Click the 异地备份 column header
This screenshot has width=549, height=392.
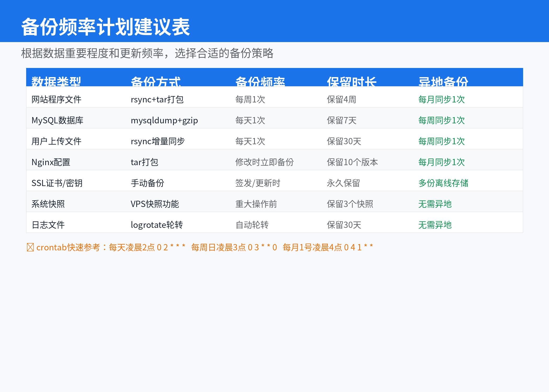[x=443, y=81]
